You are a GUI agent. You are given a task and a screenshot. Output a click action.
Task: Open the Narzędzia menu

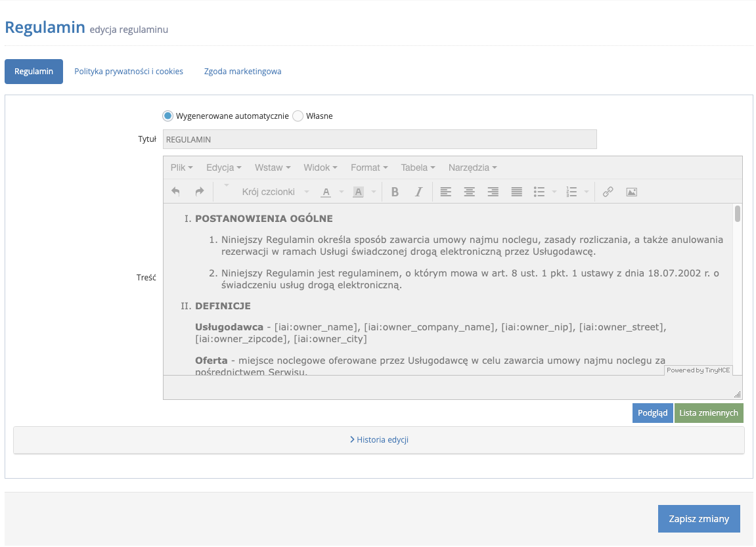[472, 167]
